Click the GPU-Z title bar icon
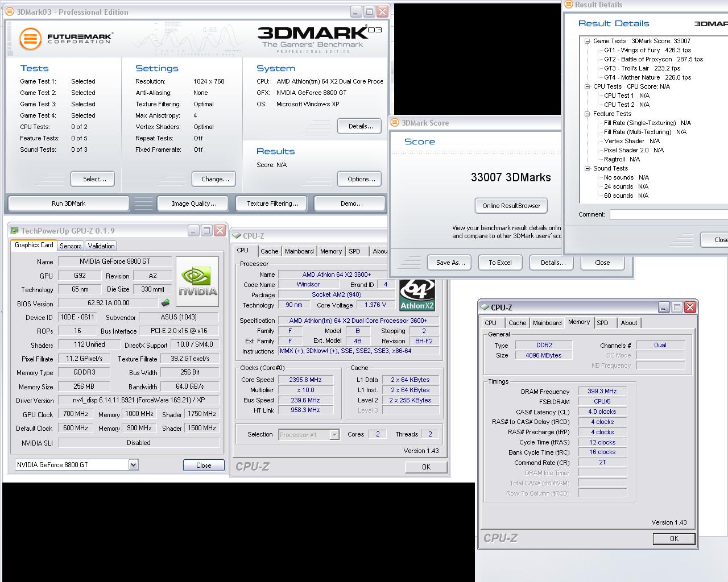Screen dimensions: 728x582 click(x=14, y=231)
